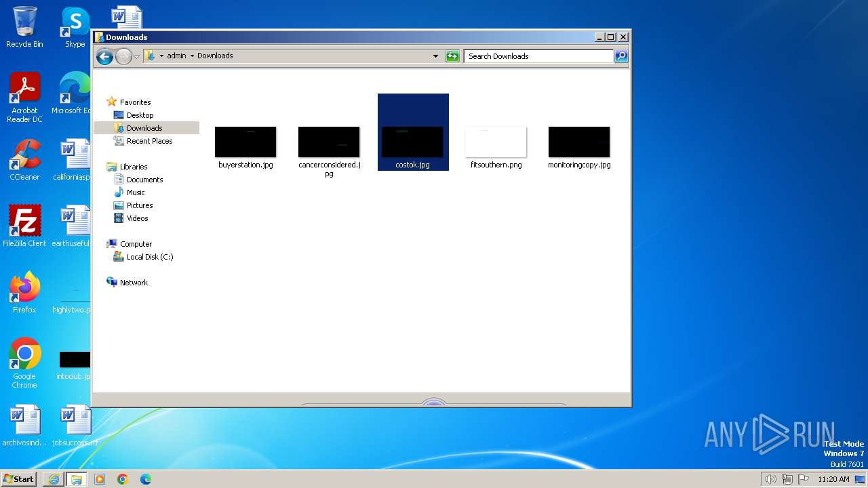Screen dimensions: 868x488
Task: Open address bar history dropdown
Action: 435,56
